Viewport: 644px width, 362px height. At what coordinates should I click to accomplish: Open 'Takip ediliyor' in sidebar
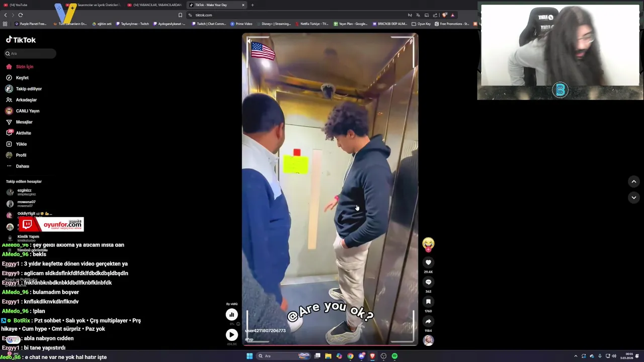click(24, 89)
